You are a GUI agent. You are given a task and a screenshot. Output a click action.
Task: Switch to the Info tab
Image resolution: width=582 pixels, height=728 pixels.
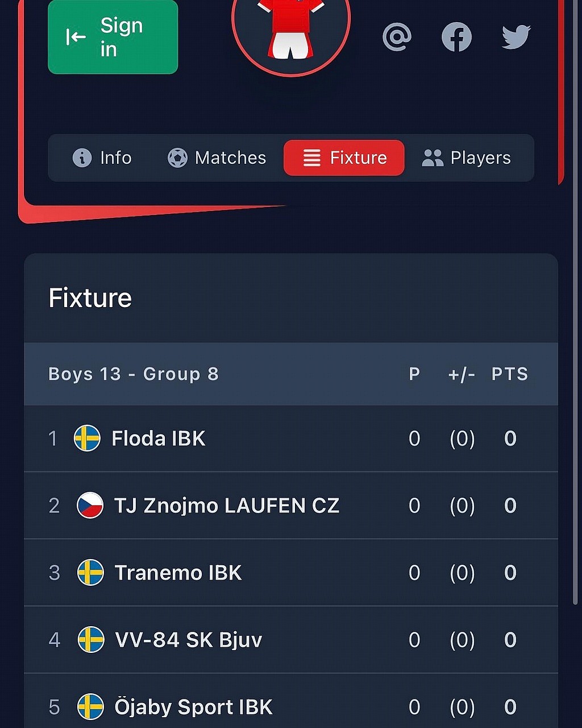tap(102, 158)
